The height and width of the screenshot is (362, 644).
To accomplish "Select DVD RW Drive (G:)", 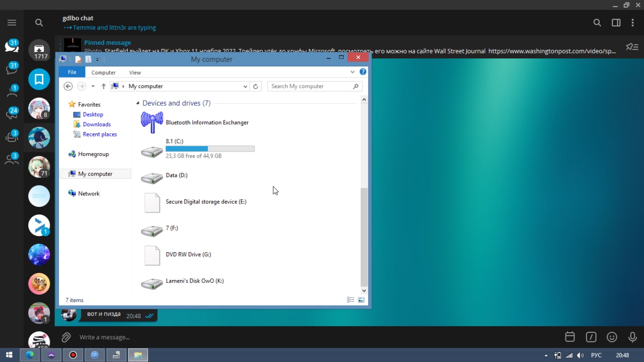I will pos(176,255).
